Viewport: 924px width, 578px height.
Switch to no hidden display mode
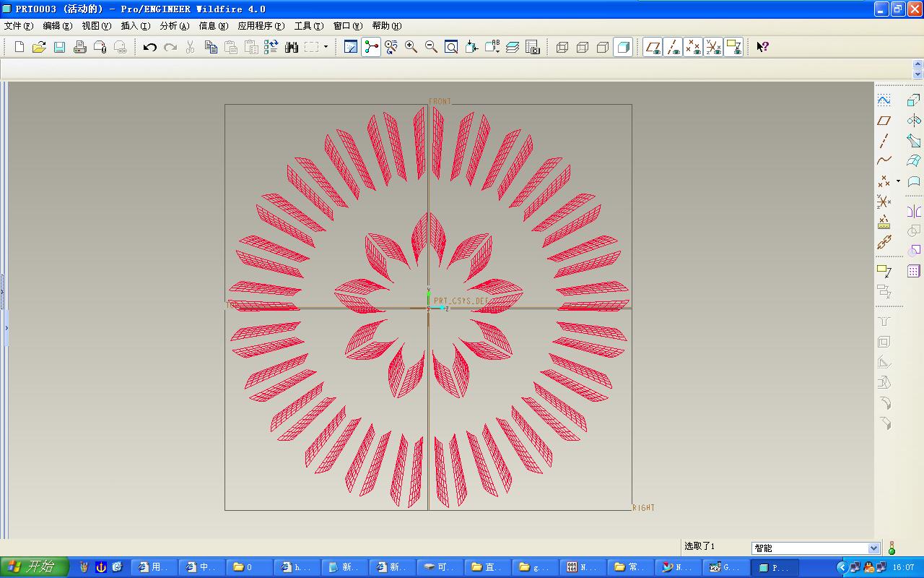click(603, 47)
